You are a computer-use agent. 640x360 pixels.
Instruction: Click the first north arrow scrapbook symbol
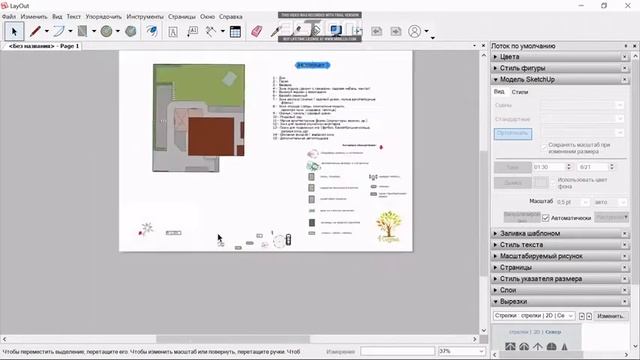510,347
